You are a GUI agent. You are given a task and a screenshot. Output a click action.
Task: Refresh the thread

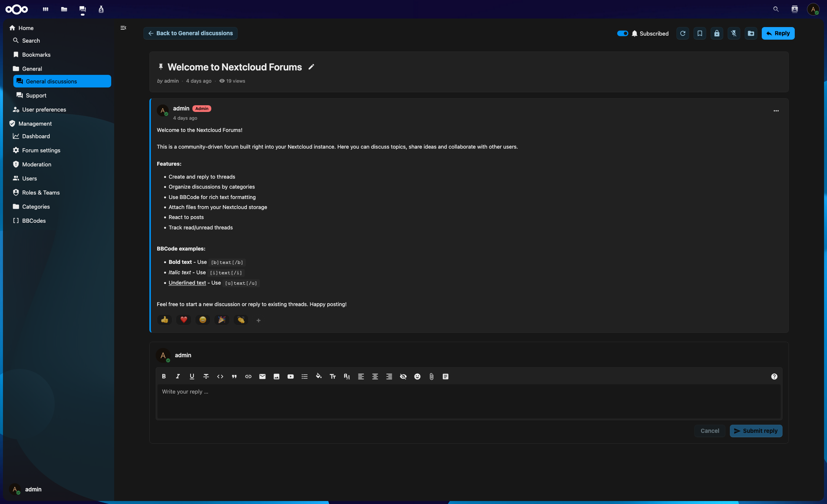[x=683, y=33]
